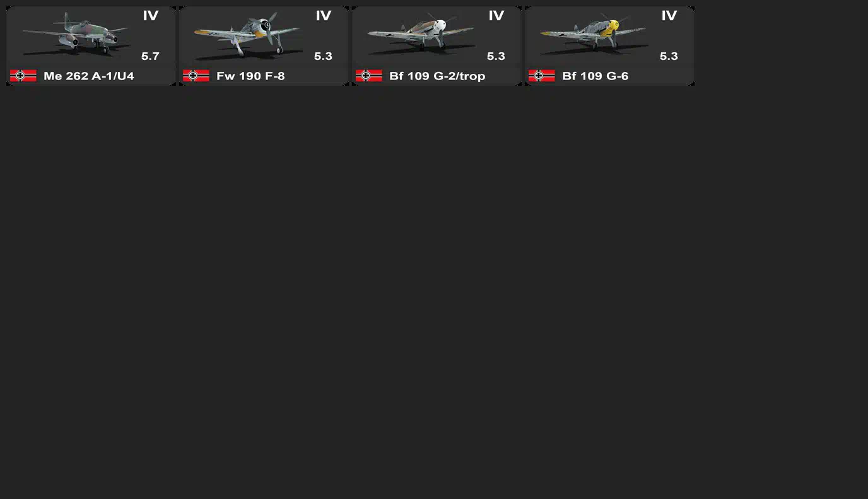Select the yellow-nosed Bf 109 G-6 image
868x499 pixels.
[594, 34]
